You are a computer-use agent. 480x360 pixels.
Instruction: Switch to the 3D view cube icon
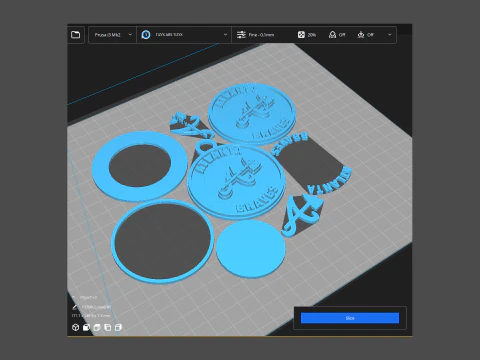point(75,327)
